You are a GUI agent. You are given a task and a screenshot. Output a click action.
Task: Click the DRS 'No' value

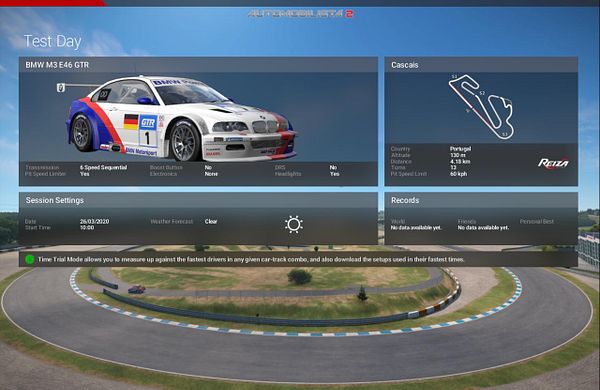[x=333, y=167]
